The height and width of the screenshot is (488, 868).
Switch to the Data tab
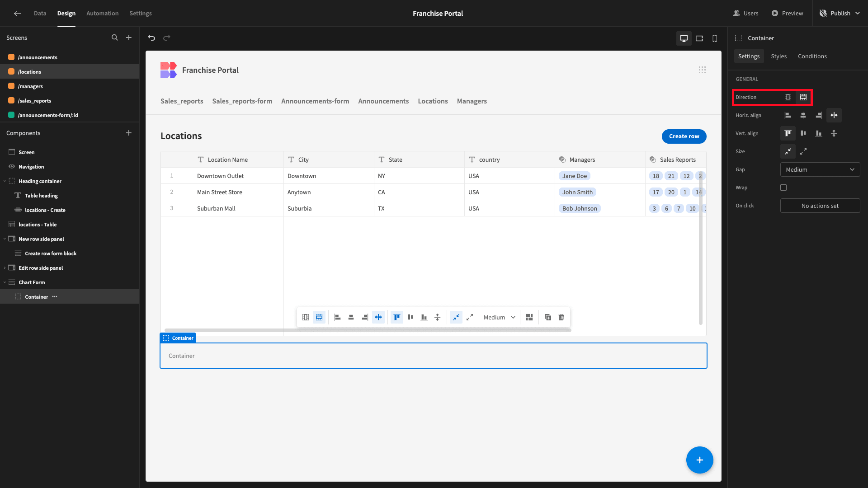(40, 13)
